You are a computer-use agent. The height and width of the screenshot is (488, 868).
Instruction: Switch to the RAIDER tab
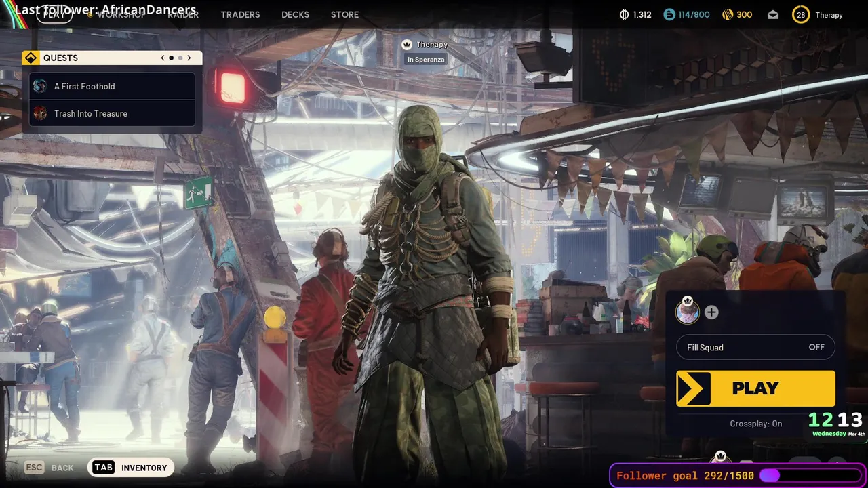(x=183, y=14)
